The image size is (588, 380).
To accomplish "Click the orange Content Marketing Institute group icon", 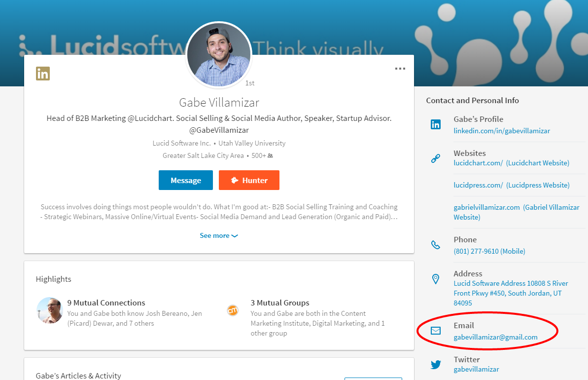I will (x=233, y=310).
